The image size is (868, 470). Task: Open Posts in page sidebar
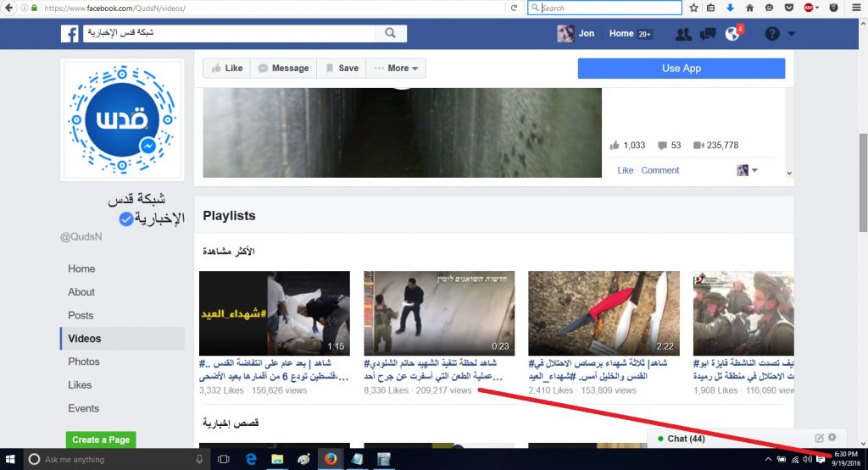[x=81, y=315]
